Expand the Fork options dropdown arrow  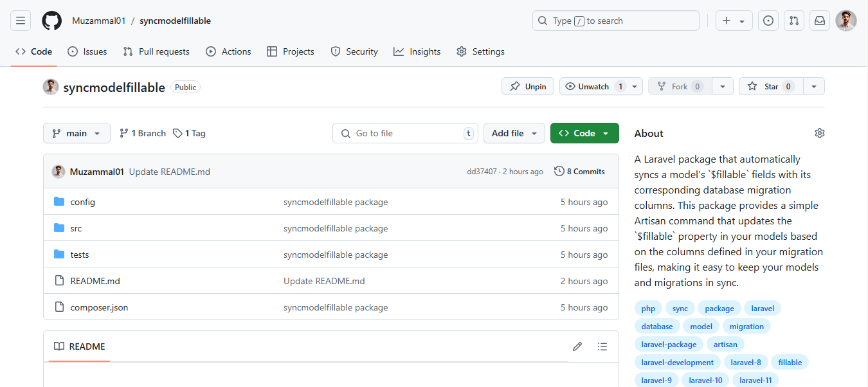[723, 86]
